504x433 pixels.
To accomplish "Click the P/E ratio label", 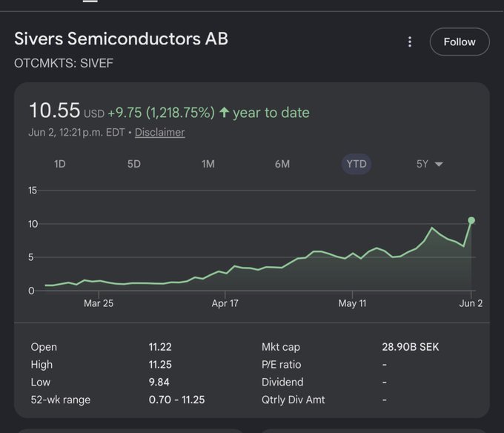I will (x=281, y=365).
